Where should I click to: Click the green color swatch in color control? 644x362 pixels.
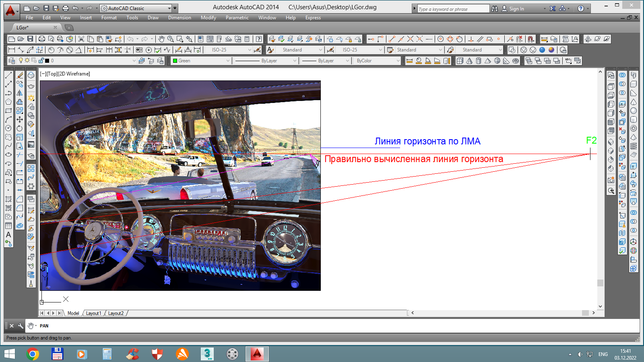pos(175,61)
